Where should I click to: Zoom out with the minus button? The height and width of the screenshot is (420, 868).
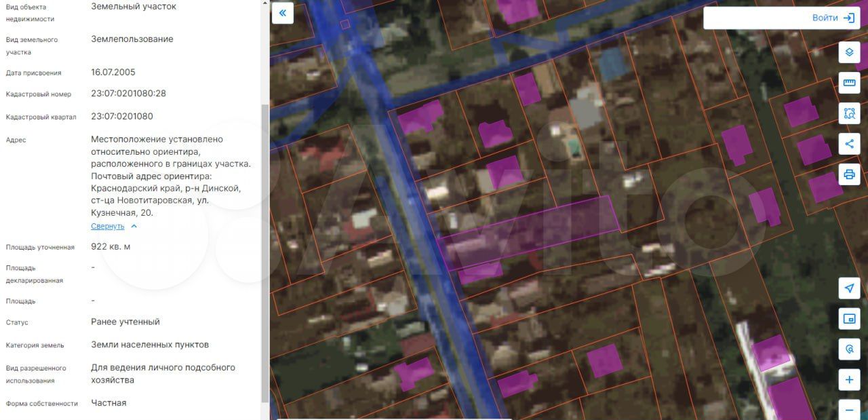click(849, 409)
